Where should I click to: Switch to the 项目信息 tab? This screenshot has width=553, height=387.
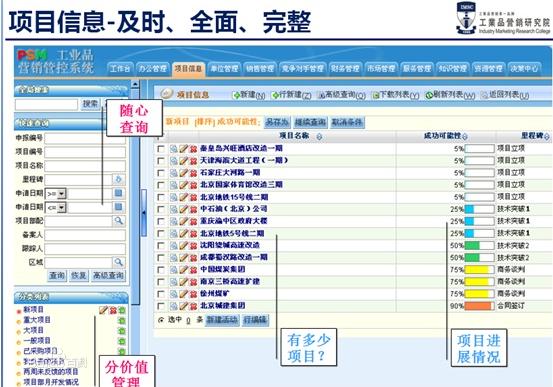pos(188,68)
